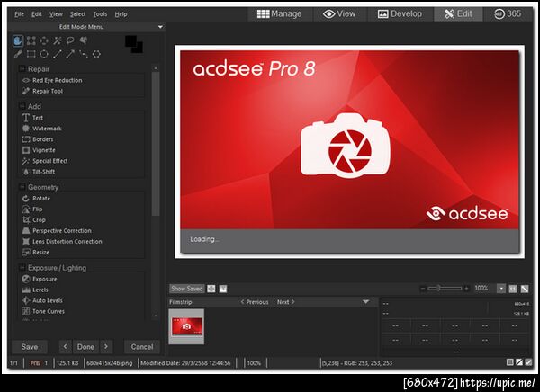This screenshot has width=540, height=392.
Task: Collapse the Exposure / Lighting group
Action: click(x=22, y=267)
